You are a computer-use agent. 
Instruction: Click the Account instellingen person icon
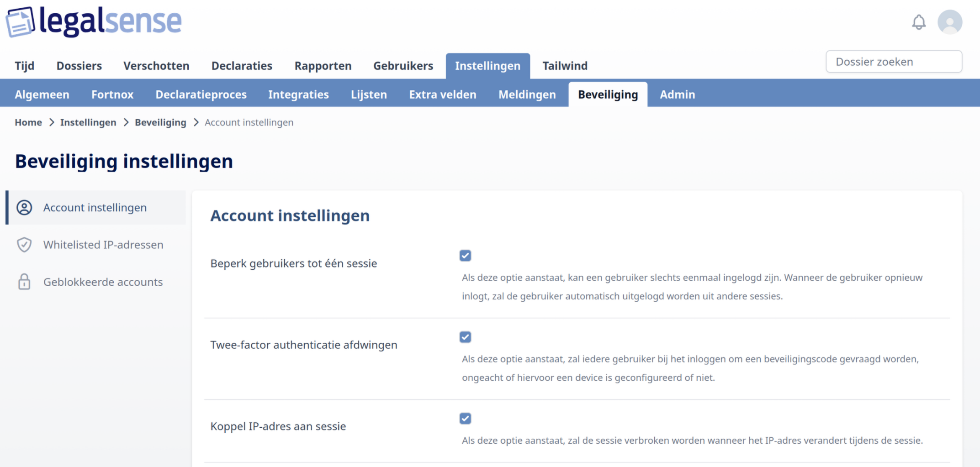pos(24,208)
